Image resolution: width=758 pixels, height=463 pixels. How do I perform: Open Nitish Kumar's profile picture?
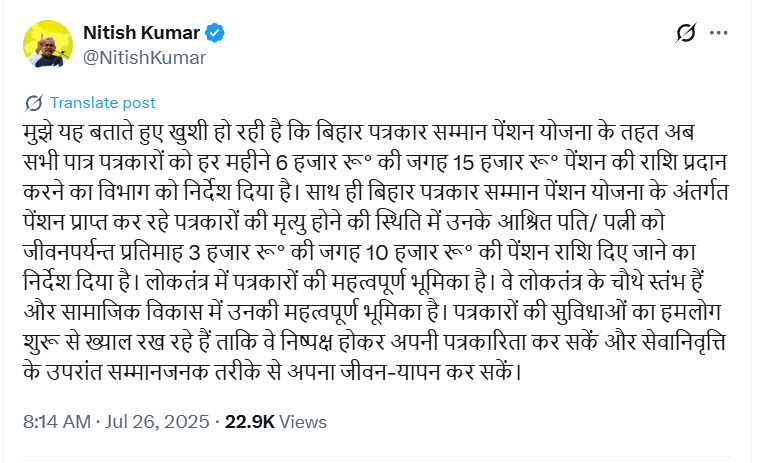click(x=44, y=45)
